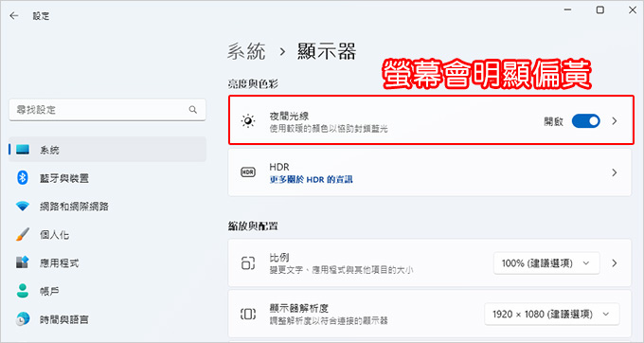Click the HDR badge icon
This screenshot has height=343, width=644.
click(248, 172)
